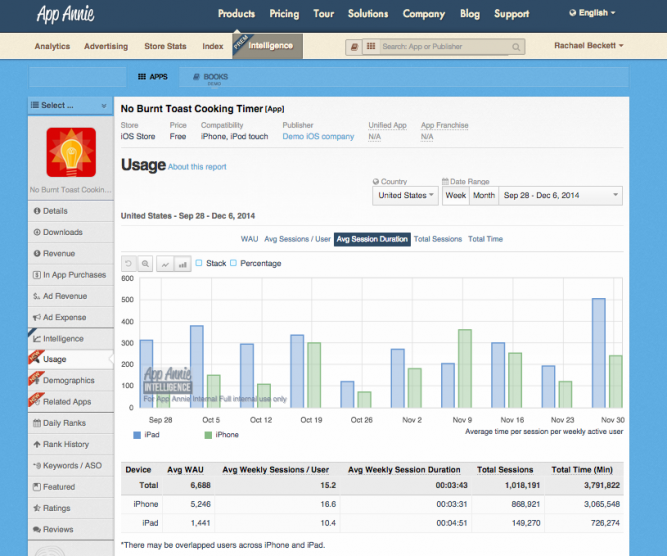The width and height of the screenshot is (667, 556).
Task: Click the book icon left of search
Action: click(353, 47)
